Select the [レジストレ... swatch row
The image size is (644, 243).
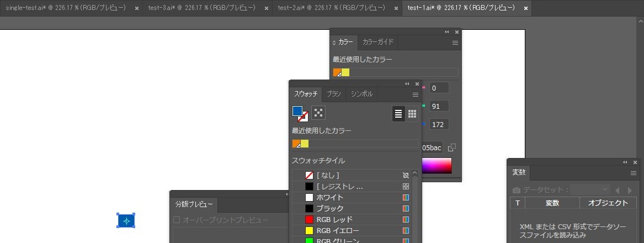[x=351, y=186]
